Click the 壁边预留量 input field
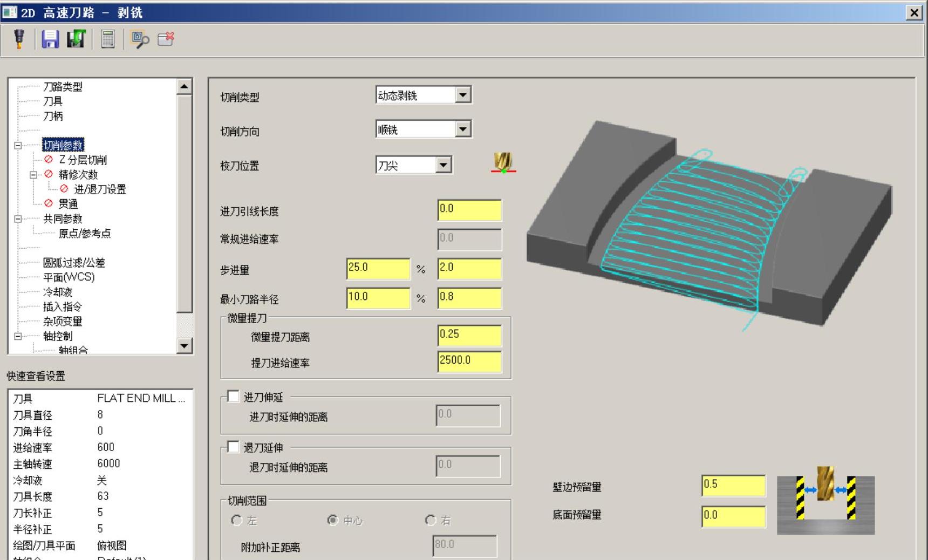This screenshot has width=928, height=560. (733, 486)
